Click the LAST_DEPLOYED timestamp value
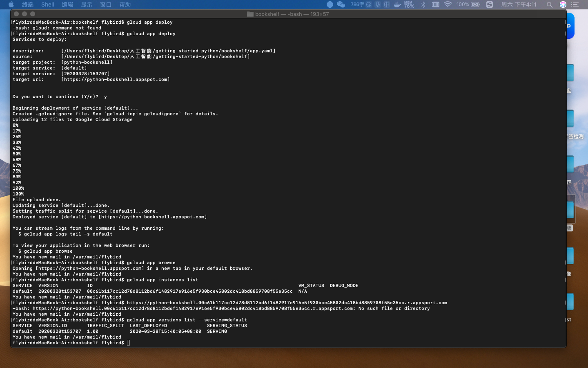This screenshot has height=368, width=588. point(165,331)
